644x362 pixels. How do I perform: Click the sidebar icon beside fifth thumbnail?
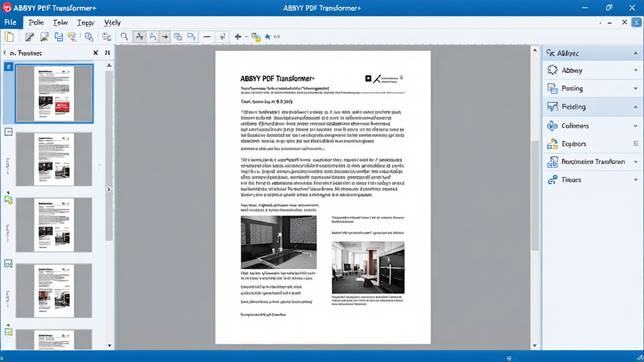[8, 331]
